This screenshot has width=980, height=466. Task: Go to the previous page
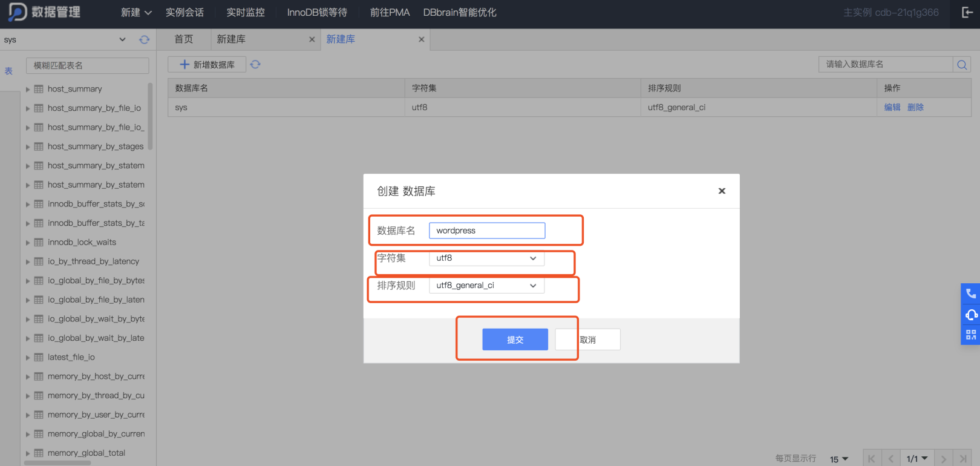(x=890, y=459)
